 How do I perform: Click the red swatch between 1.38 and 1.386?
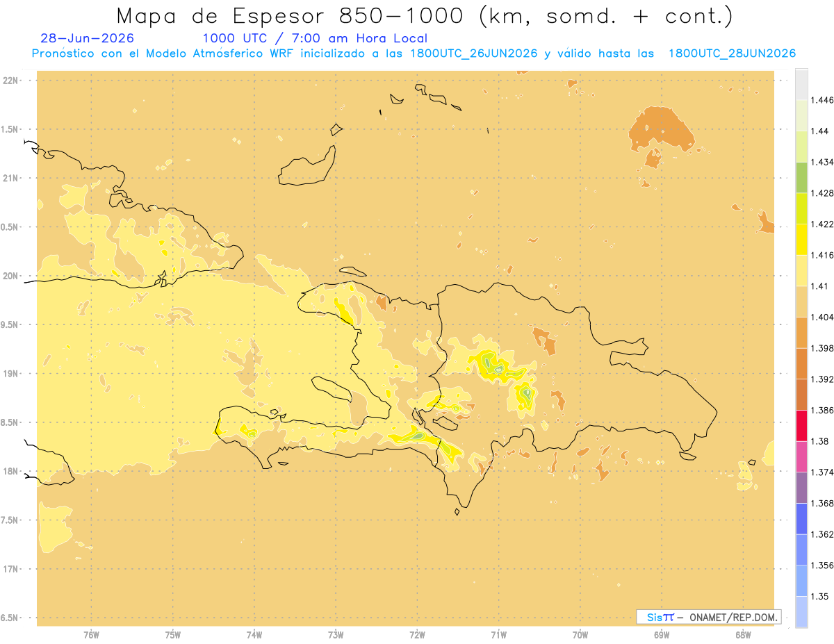tap(801, 425)
